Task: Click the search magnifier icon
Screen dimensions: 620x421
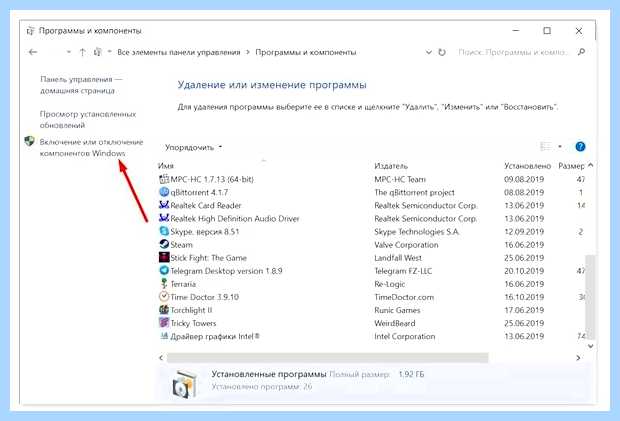Action: [x=581, y=52]
